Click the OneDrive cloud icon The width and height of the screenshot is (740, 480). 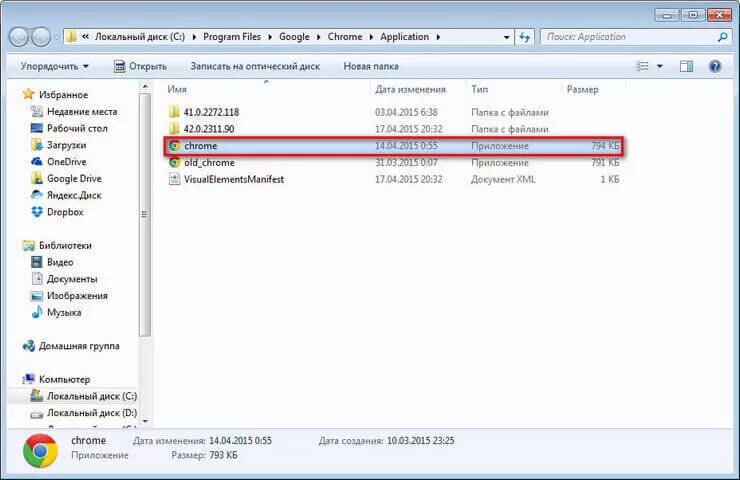[37, 161]
